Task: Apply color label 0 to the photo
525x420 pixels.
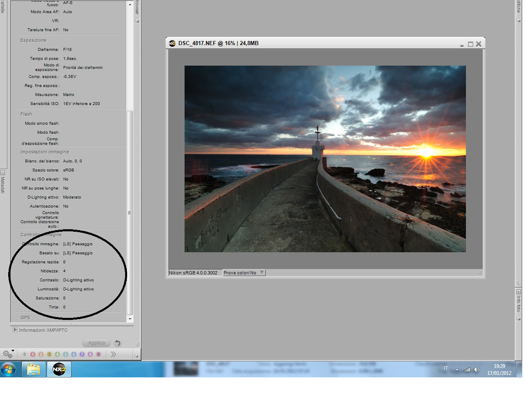Action: pyautogui.click(x=25, y=354)
